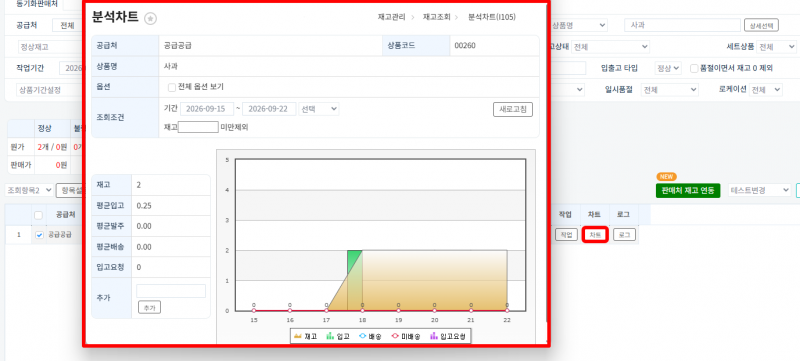Click the 상품명 value 사과 in popup
This screenshot has width=800, height=361.
click(x=171, y=66)
